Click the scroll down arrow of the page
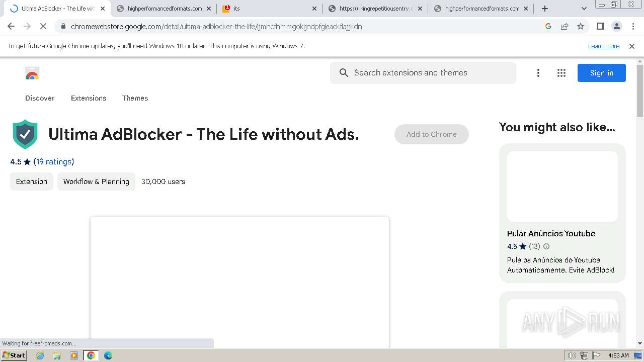 (640, 343)
